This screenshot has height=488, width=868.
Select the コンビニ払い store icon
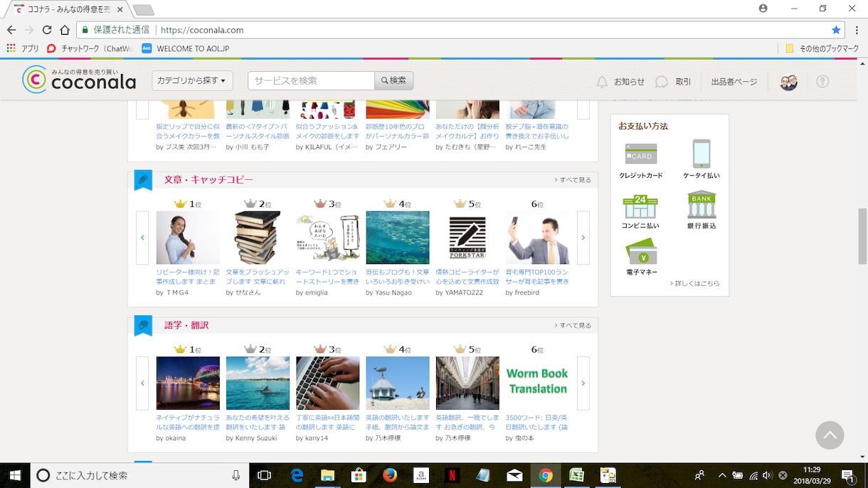click(x=640, y=206)
